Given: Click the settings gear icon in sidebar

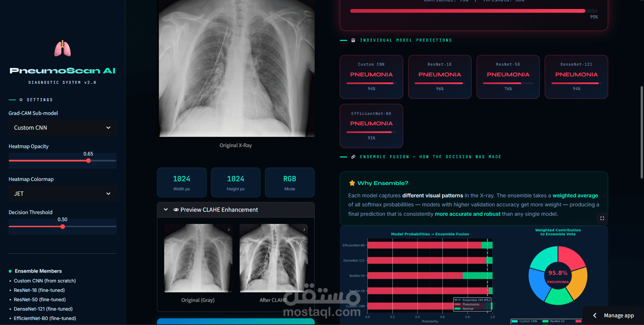Looking at the screenshot, I should (x=21, y=100).
